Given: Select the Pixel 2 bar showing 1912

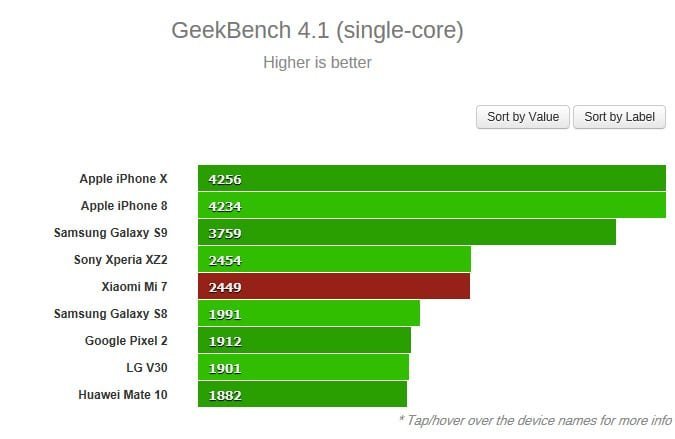Looking at the screenshot, I should tap(304, 340).
